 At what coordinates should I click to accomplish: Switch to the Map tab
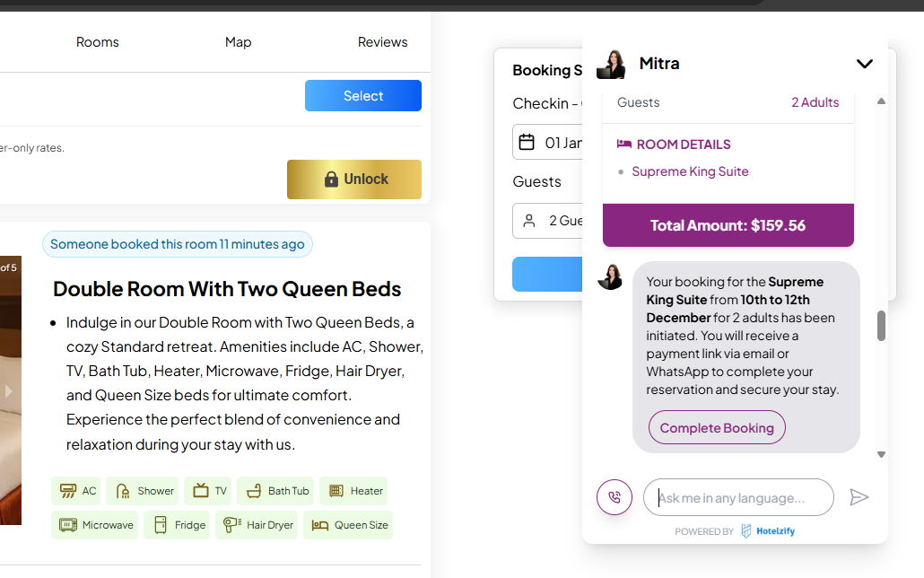pos(238,42)
